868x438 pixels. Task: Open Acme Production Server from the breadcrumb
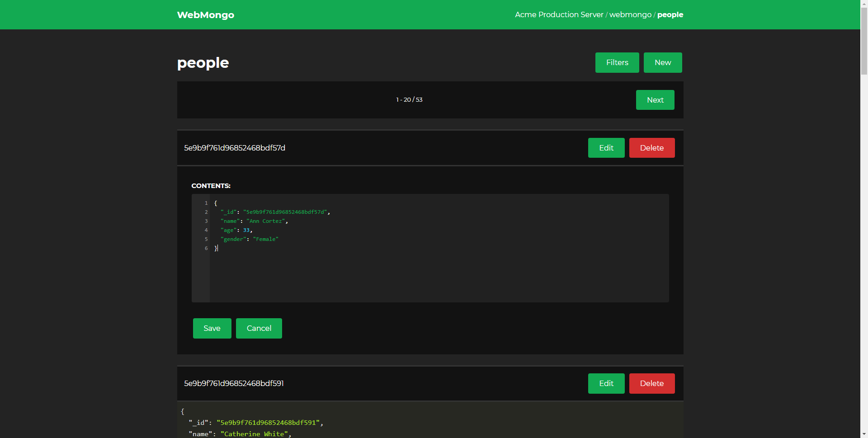click(559, 14)
